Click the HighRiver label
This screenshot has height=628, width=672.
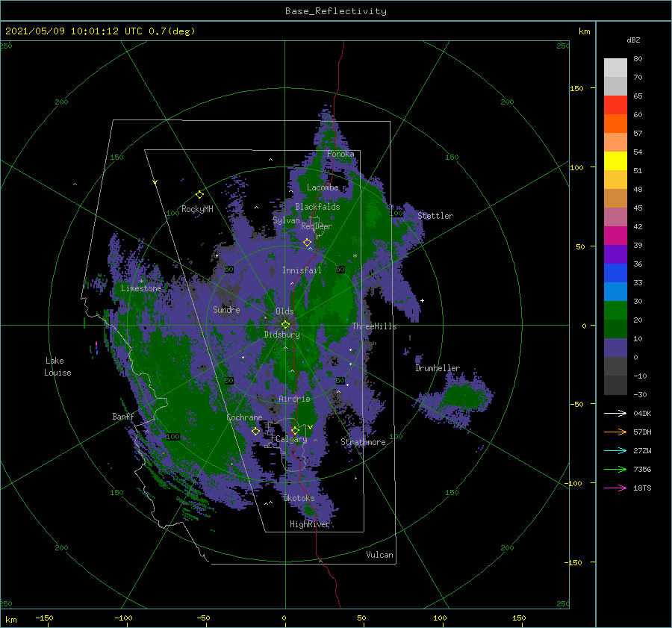pos(309,524)
